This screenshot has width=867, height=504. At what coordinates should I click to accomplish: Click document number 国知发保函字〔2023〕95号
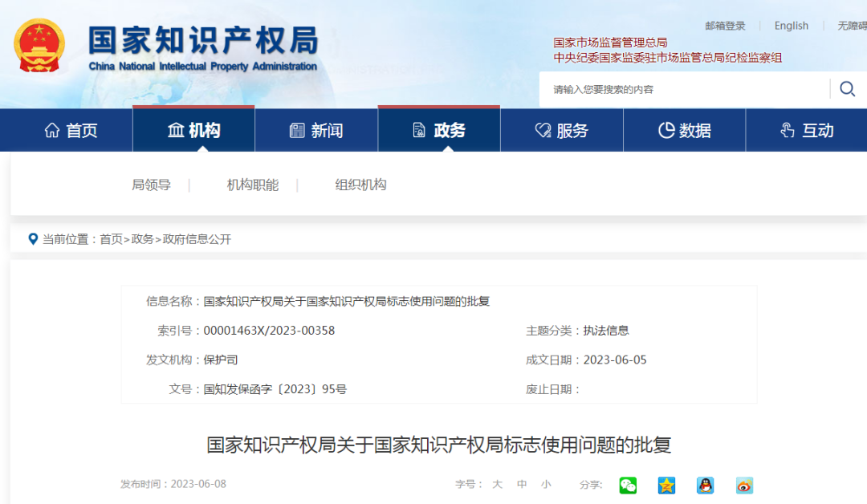(275, 389)
